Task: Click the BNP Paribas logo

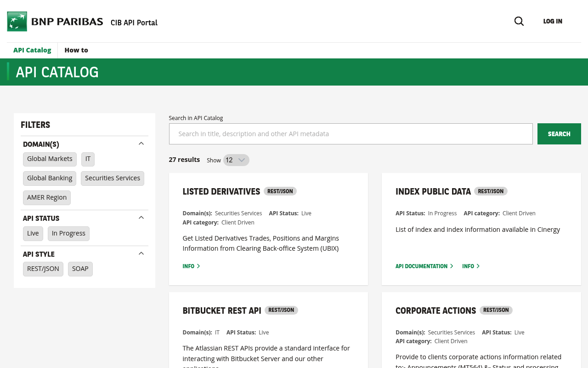Action: 55,22
